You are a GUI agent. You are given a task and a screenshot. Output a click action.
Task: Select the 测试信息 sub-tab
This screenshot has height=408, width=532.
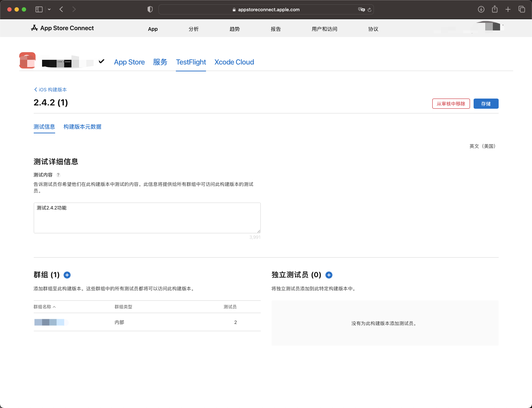coord(44,127)
